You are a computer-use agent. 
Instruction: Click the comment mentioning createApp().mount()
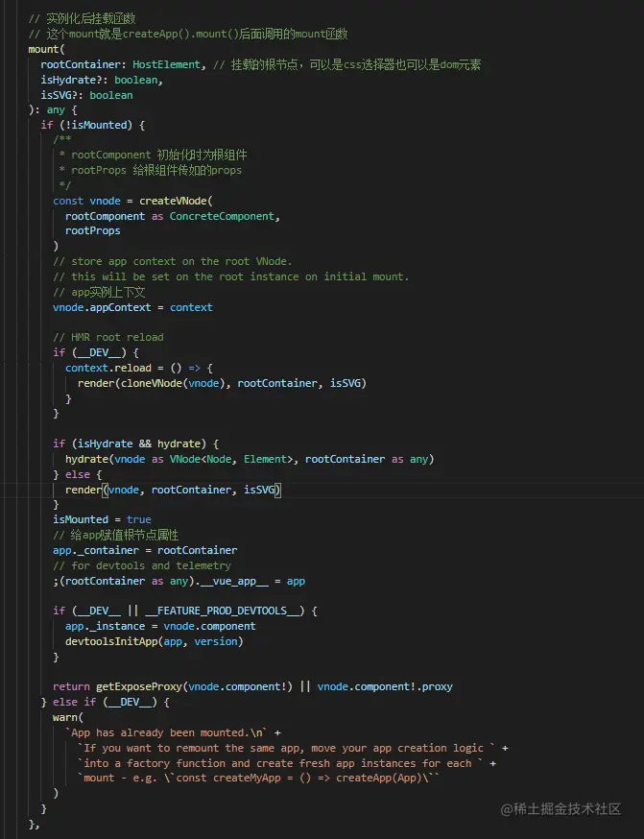click(188, 35)
